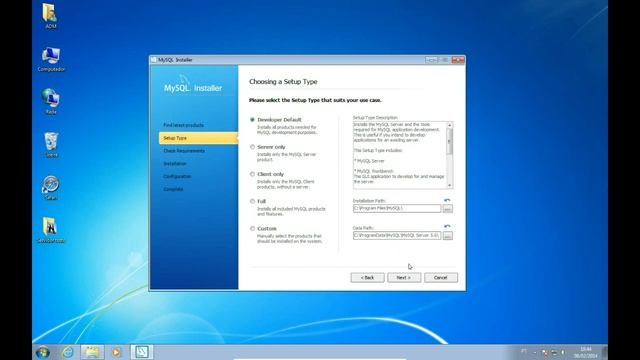Select the Setup Type step in sidebar
The width and height of the screenshot is (640, 360).
198,138
